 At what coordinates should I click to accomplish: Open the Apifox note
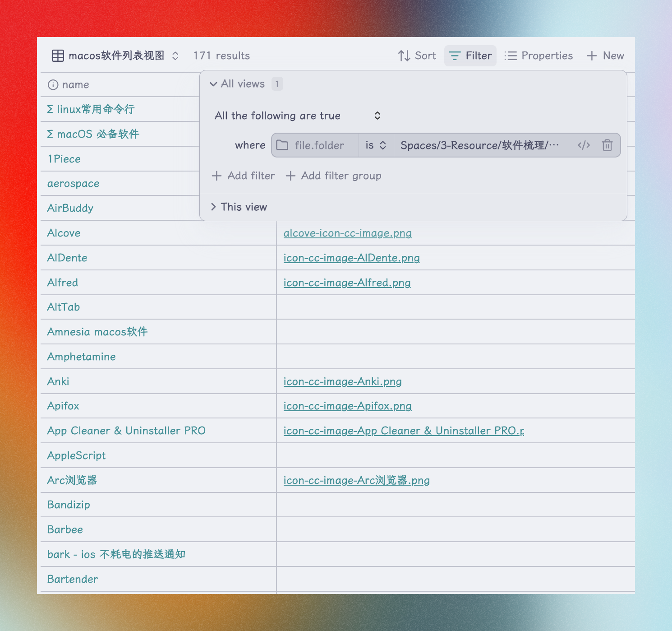(x=63, y=406)
